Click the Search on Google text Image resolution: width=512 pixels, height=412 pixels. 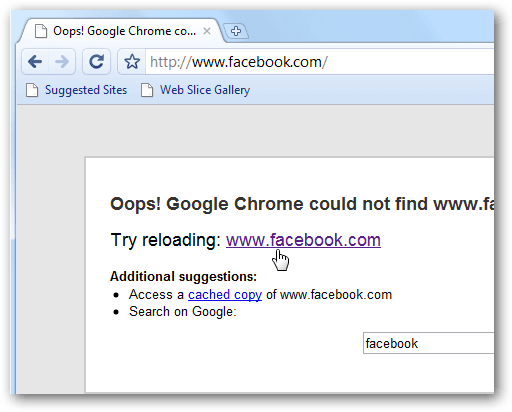pos(183,312)
